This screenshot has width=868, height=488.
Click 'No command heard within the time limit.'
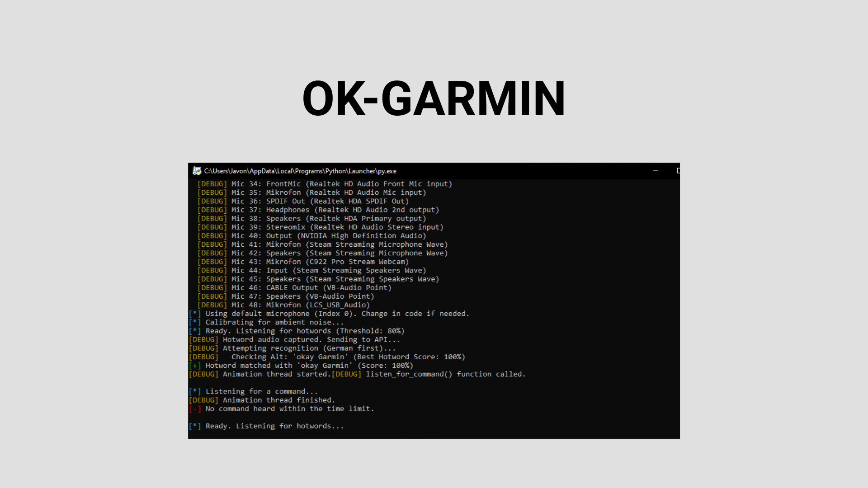281,409
